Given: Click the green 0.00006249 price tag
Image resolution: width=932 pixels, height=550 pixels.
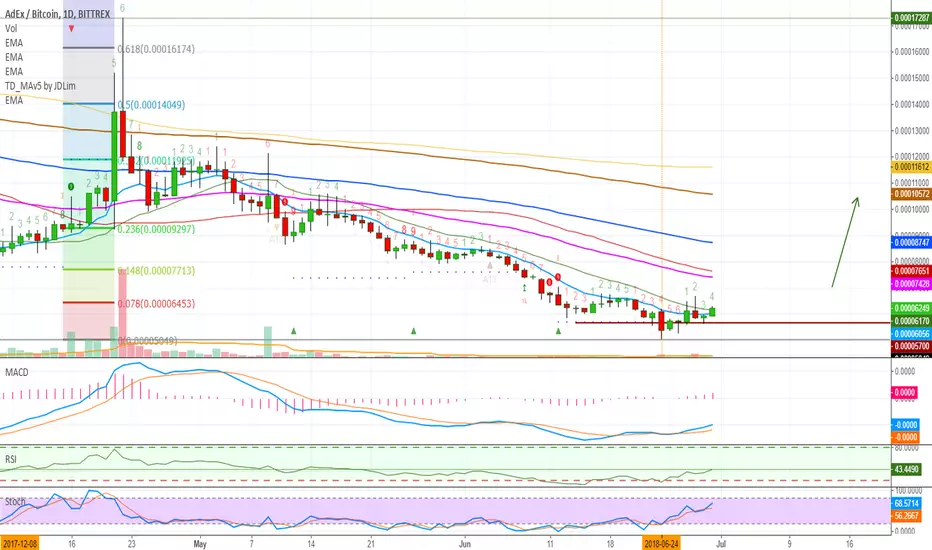Looking at the screenshot, I should pyautogui.click(x=911, y=308).
